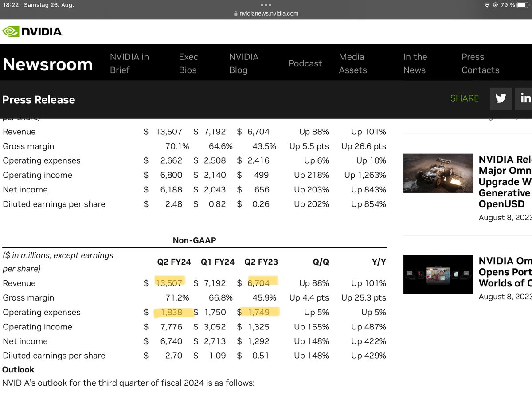Go to Newsroom home
532x399 pixels.
tap(47, 65)
